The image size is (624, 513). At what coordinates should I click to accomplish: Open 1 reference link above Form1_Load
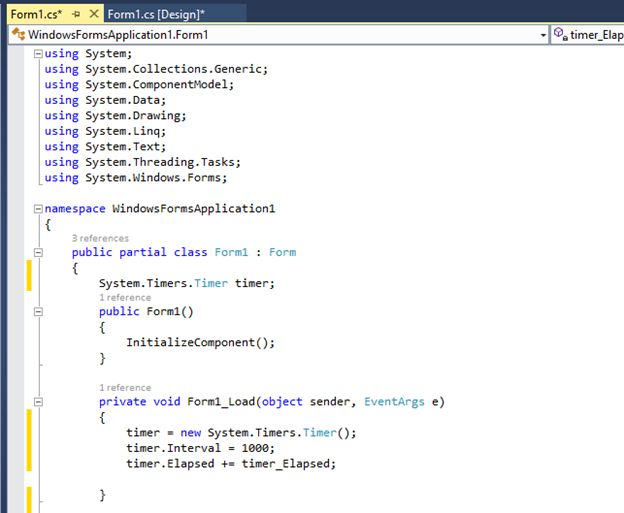coord(125,388)
